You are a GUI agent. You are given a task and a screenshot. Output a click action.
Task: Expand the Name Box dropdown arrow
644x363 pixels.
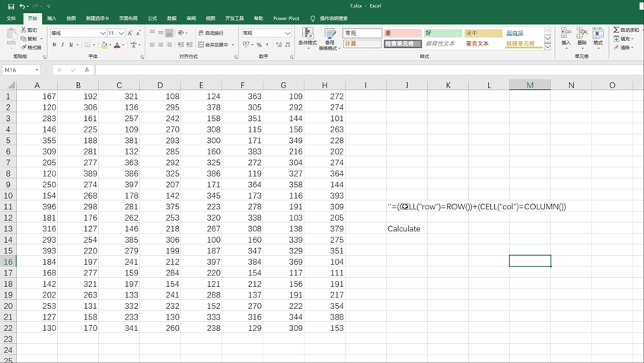[37, 70]
